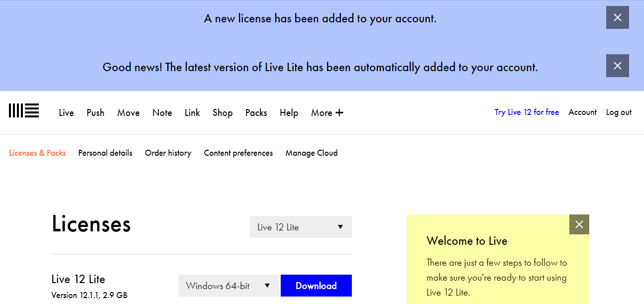Dismiss the new license added notification
Viewport: 644px width, 304px height.
coord(617,17)
